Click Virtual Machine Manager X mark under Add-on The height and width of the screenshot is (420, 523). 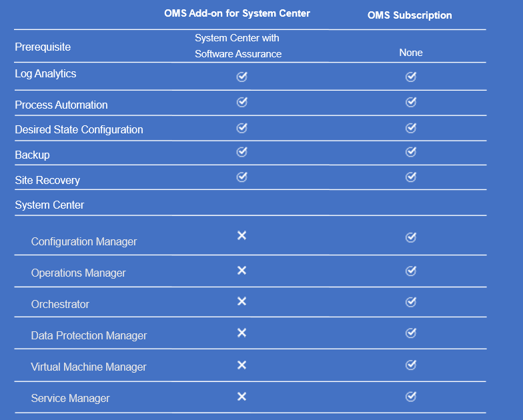[241, 365]
